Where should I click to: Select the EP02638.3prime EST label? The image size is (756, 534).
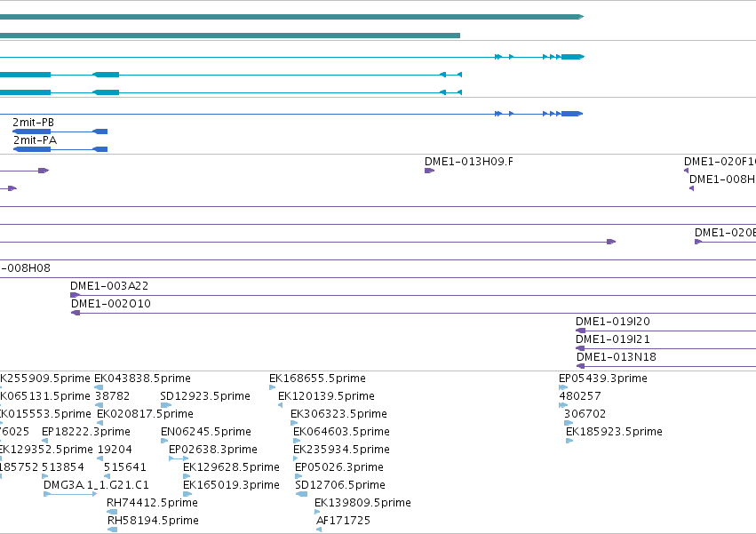point(212,450)
